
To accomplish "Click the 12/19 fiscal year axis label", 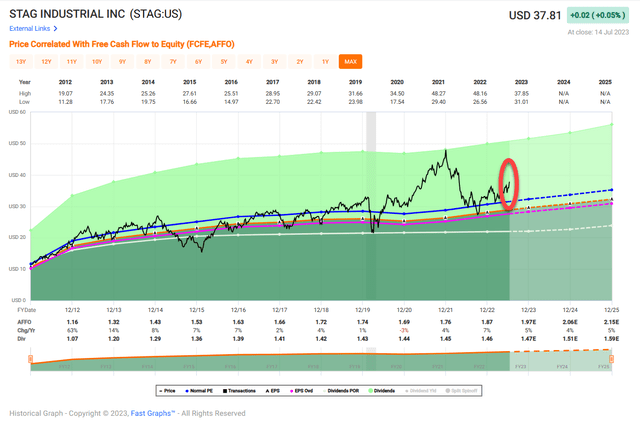I will 362,310.
